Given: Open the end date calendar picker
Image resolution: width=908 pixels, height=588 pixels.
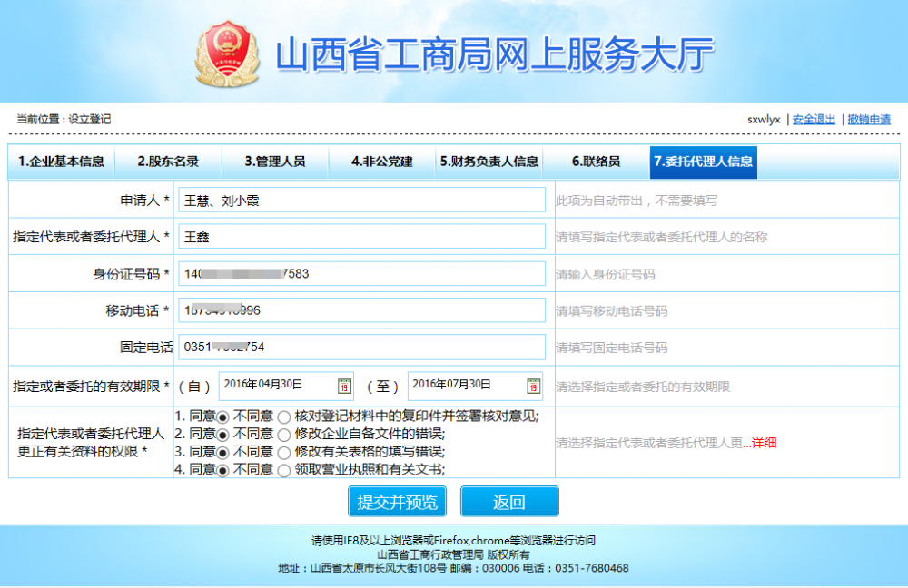Looking at the screenshot, I should 533,386.
